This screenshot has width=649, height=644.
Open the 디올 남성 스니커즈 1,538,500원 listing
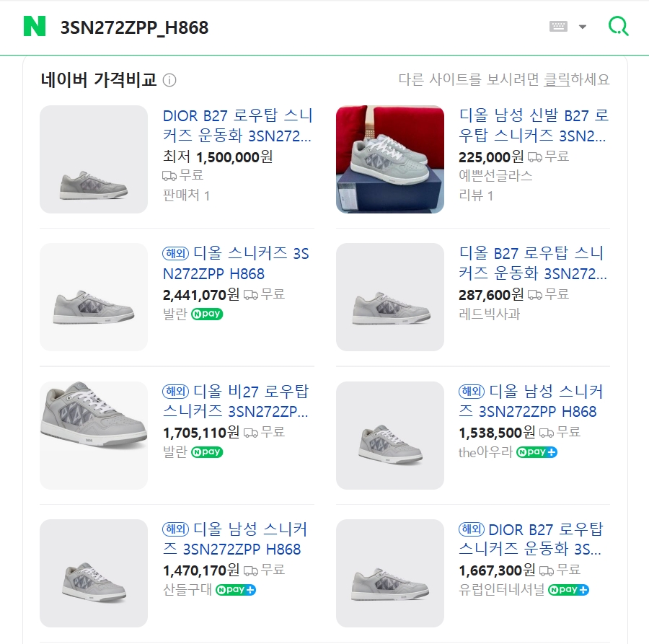tap(541, 402)
